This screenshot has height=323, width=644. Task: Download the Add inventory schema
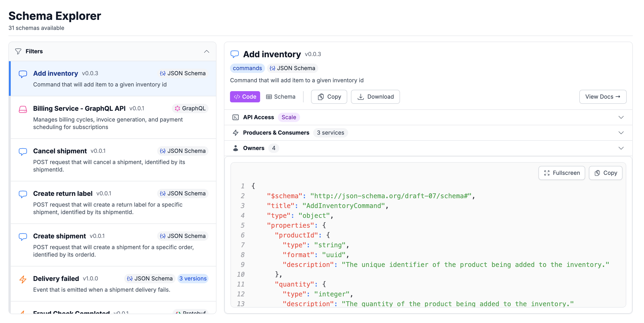point(375,97)
